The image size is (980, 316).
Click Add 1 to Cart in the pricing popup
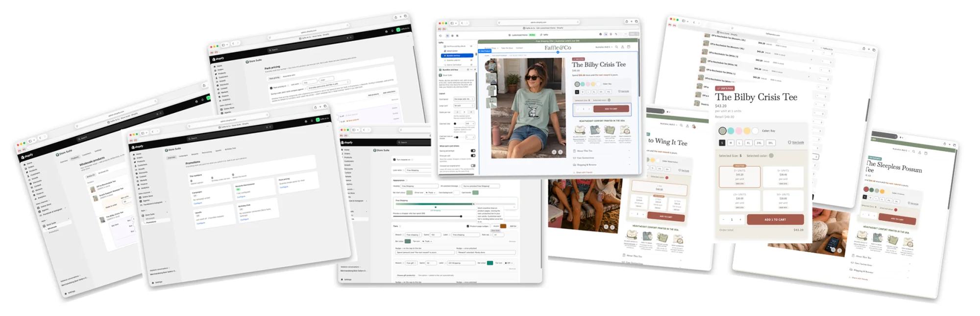[775, 219]
